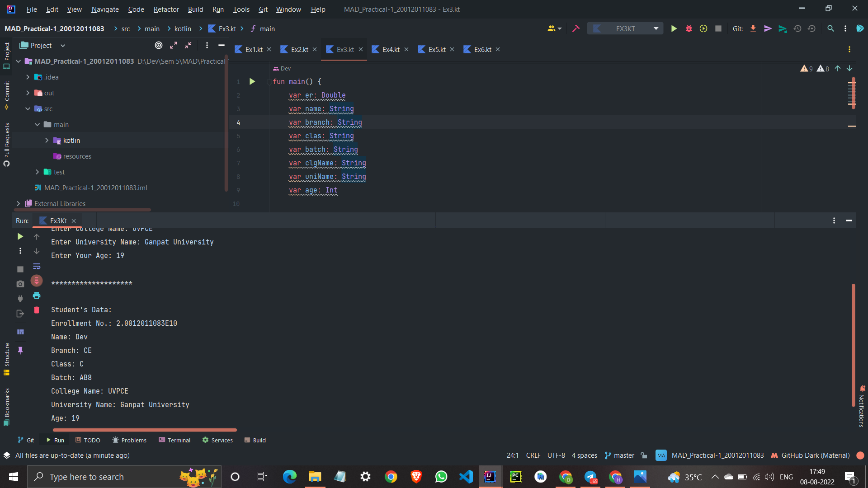Expand External Libraries node

[18, 203]
